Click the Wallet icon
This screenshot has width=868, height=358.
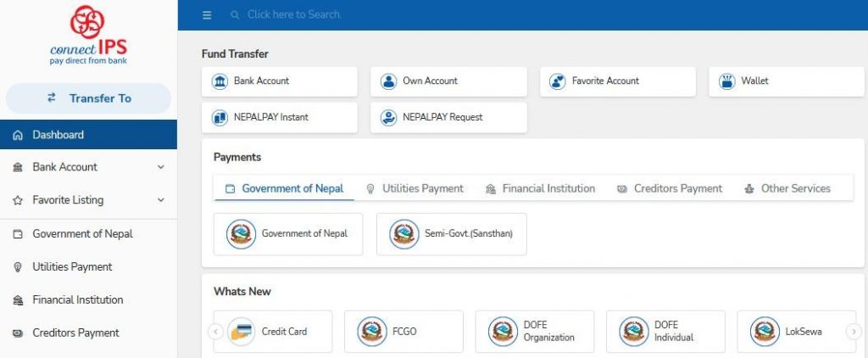click(726, 81)
